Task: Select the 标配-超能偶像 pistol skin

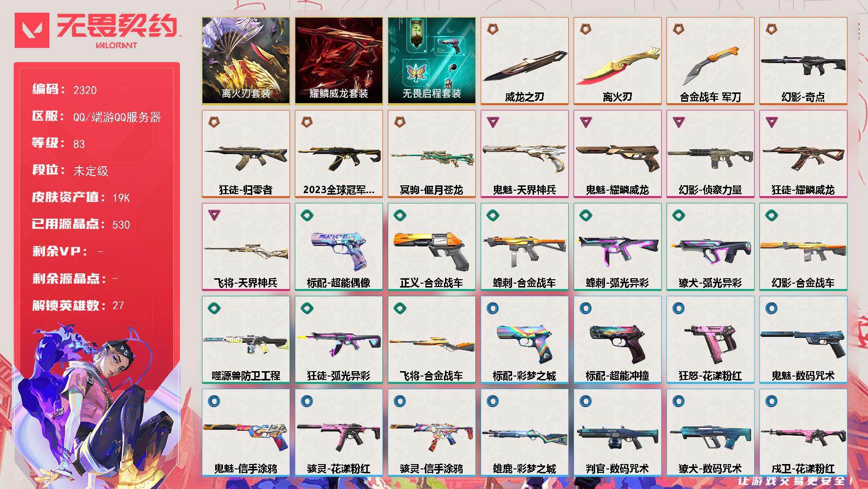Action: (x=338, y=247)
